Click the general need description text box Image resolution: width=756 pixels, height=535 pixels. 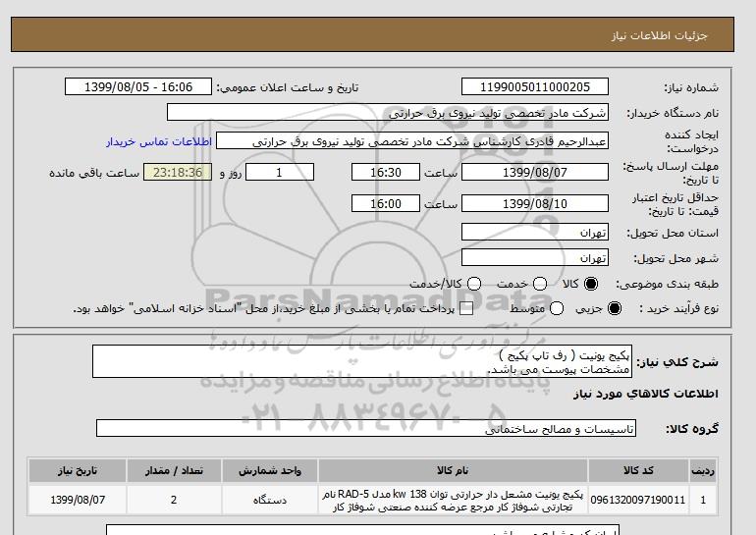tap(362, 361)
